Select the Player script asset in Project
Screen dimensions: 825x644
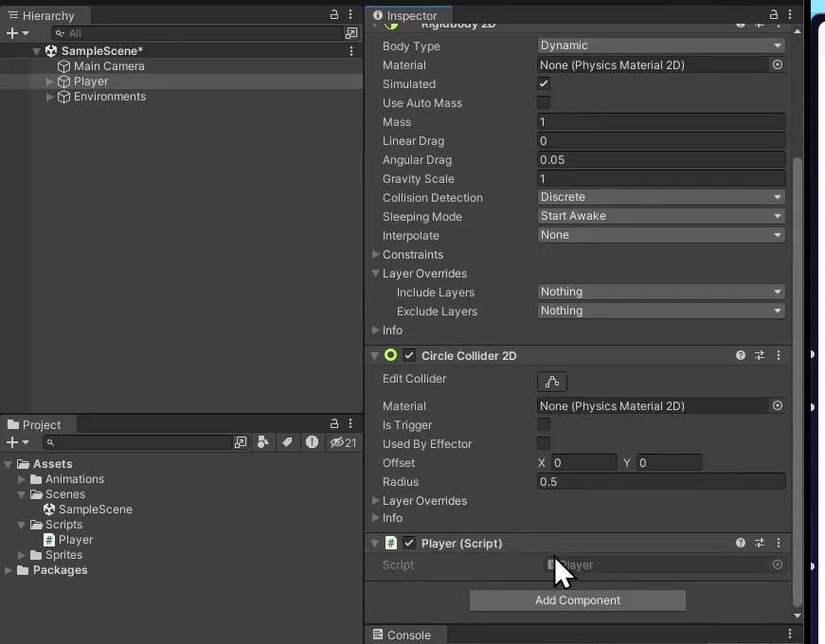[x=76, y=540]
